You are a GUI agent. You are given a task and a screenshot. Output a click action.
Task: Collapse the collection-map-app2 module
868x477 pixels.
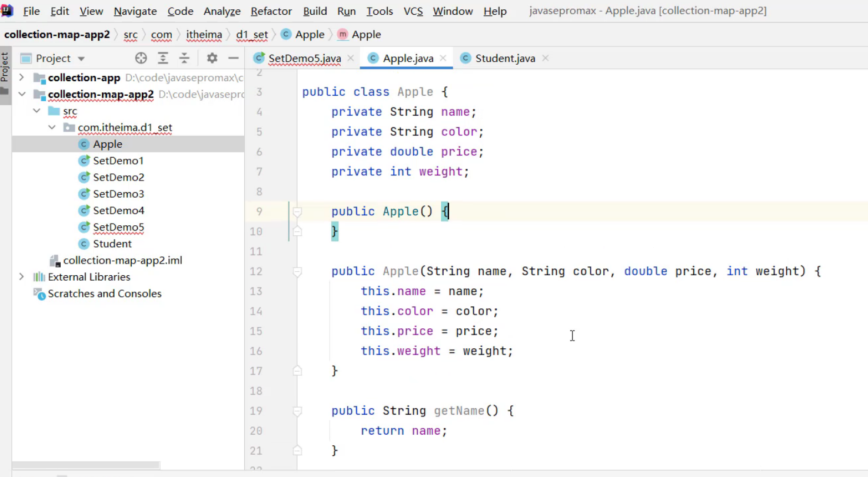tap(22, 94)
